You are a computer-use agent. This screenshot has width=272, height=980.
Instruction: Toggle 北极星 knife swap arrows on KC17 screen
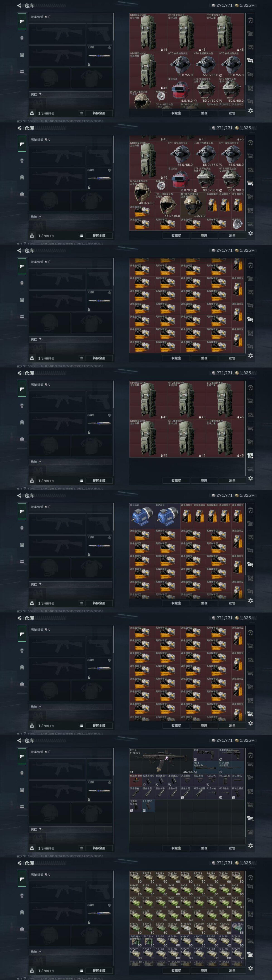(x=109, y=783)
